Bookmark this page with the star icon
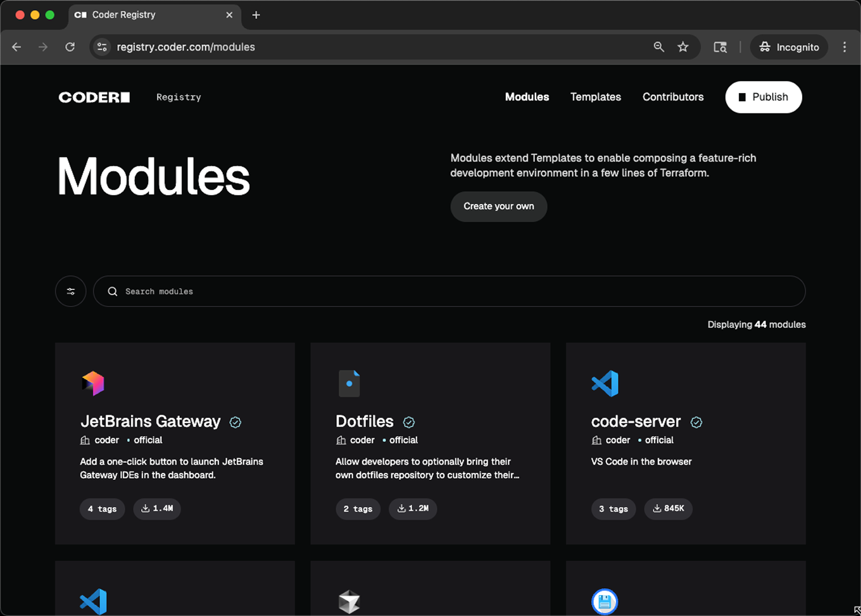 coord(683,47)
